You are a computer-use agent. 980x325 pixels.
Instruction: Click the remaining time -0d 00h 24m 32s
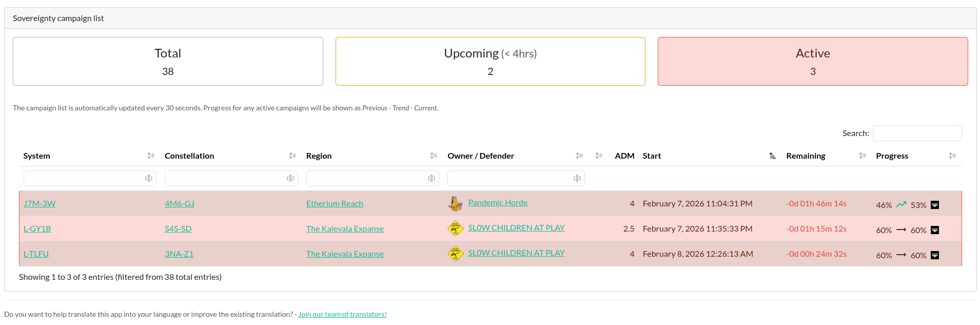click(816, 254)
